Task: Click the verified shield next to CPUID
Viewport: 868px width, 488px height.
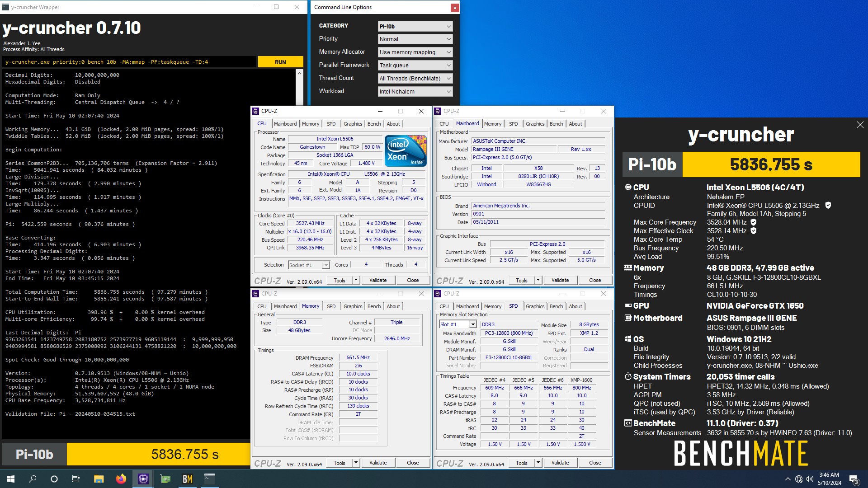Action: (828, 205)
